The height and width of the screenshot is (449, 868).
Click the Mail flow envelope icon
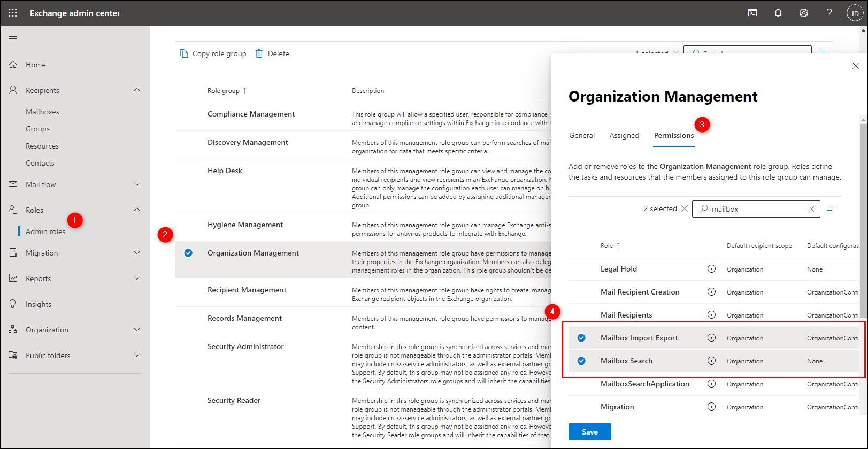(x=13, y=184)
